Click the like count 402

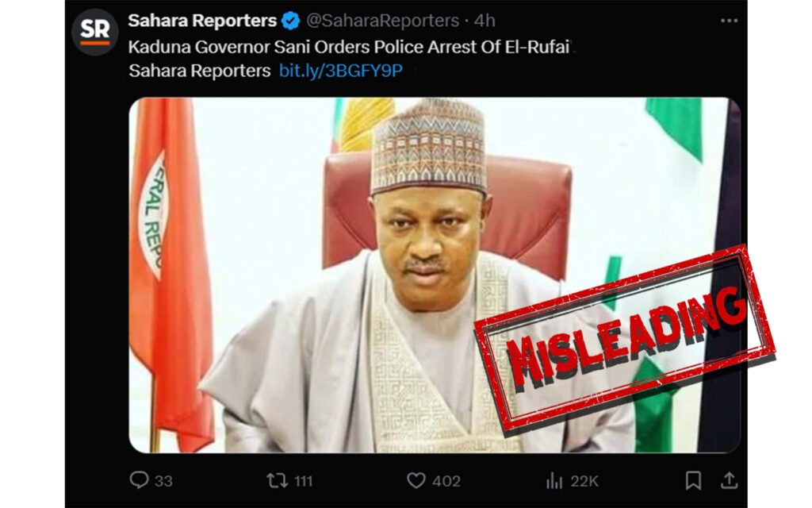tap(446, 481)
